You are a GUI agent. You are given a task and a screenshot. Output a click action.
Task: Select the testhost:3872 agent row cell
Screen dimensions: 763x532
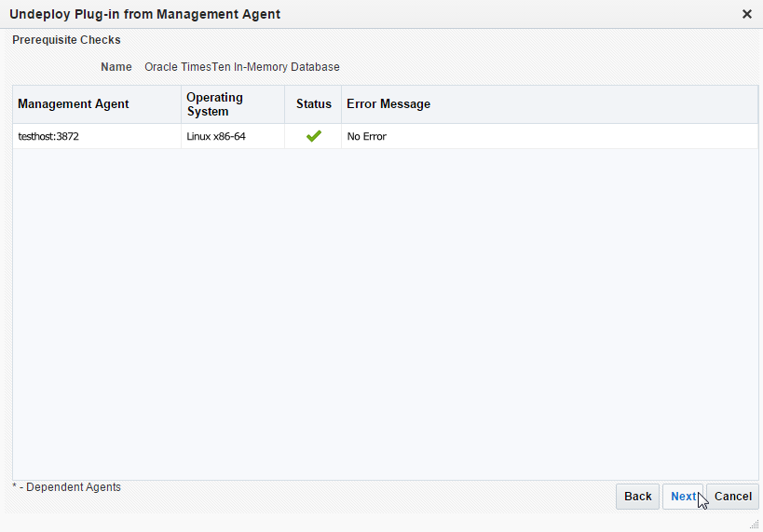tap(49, 136)
